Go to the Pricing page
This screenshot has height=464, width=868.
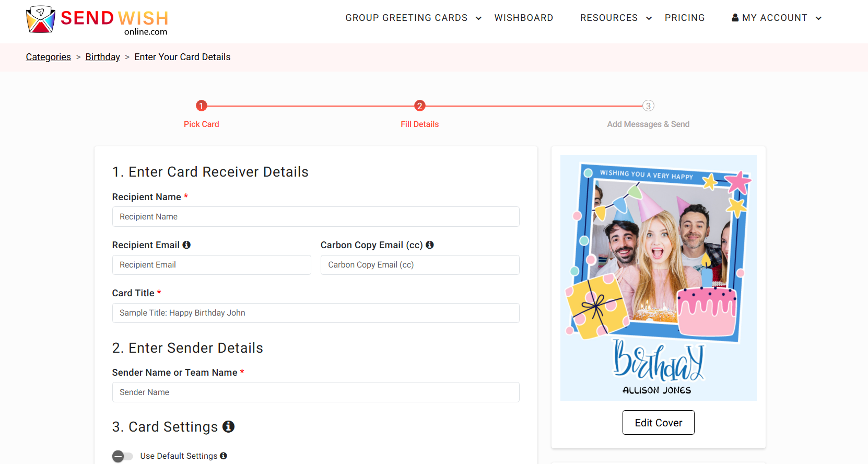684,18
